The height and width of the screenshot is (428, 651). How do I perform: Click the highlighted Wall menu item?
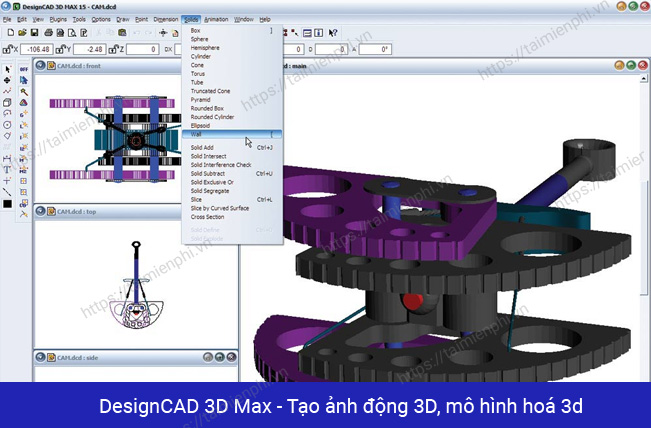coord(232,134)
